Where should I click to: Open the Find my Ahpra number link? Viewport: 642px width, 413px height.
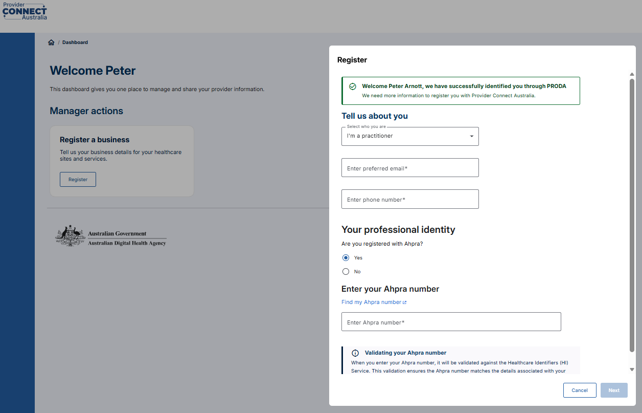coord(374,302)
